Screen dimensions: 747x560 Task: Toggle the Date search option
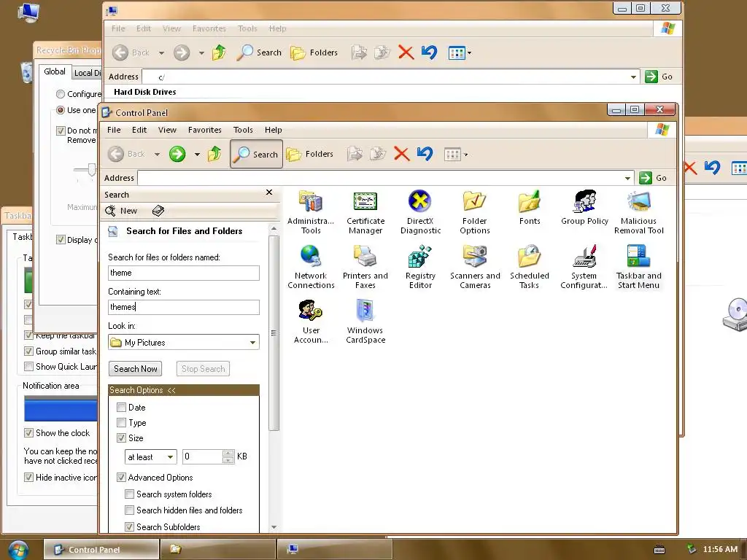pos(122,407)
